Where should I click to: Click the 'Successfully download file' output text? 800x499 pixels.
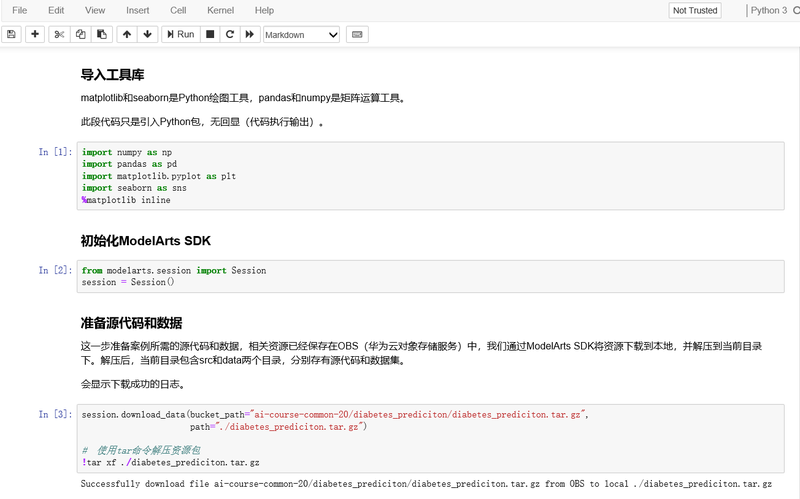(x=426, y=484)
